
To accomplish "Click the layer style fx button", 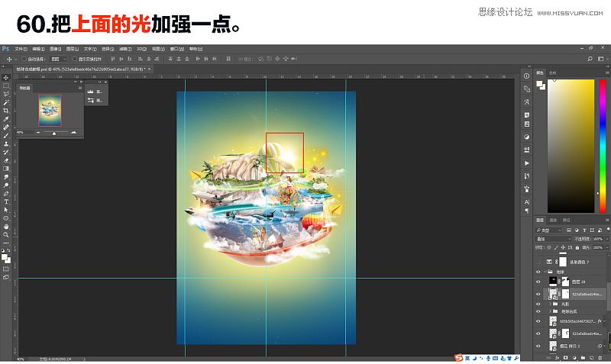I will 557,357.
